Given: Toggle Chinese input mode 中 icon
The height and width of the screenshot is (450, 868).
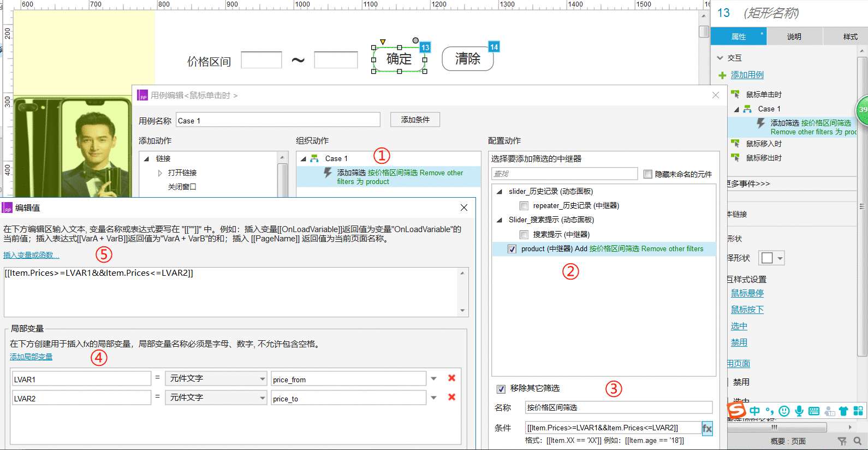Looking at the screenshot, I should pyautogui.click(x=754, y=411).
